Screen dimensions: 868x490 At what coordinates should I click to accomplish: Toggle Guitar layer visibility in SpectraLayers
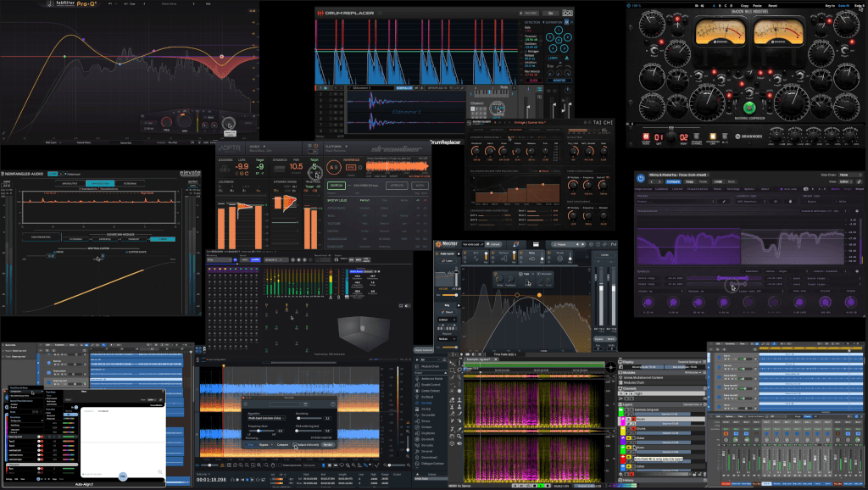point(628,438)
